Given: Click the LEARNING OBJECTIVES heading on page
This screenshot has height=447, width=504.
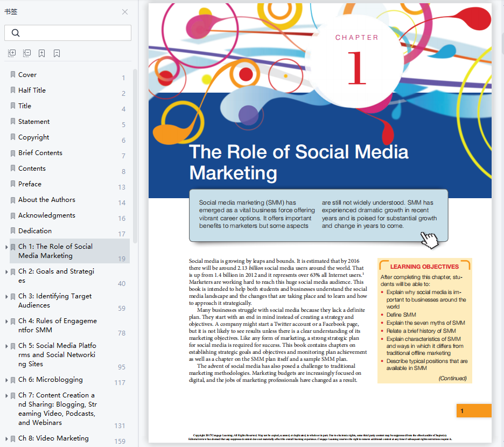Looking at the screenshot, I should 424,267.
